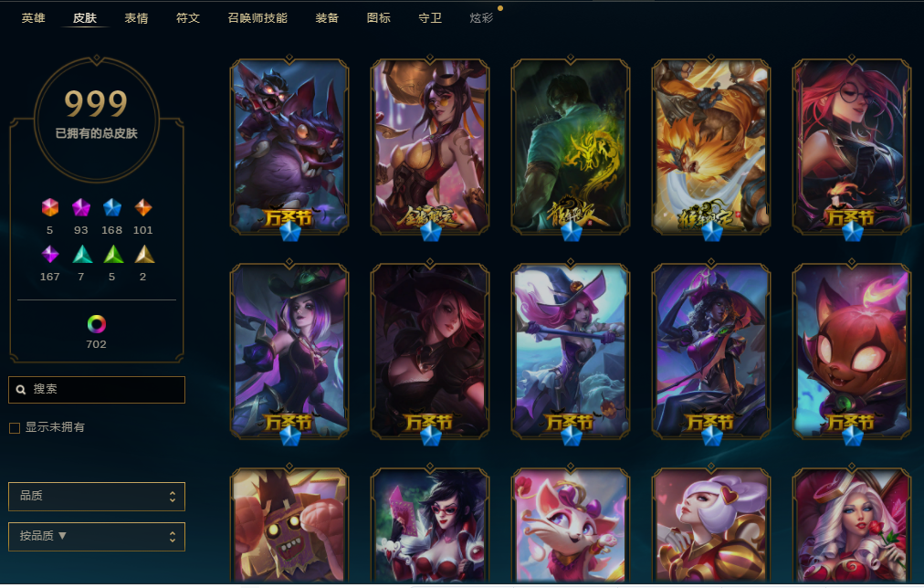Open the 按品质 sort dropdown

pyautogui.click(x=97, y=536)
